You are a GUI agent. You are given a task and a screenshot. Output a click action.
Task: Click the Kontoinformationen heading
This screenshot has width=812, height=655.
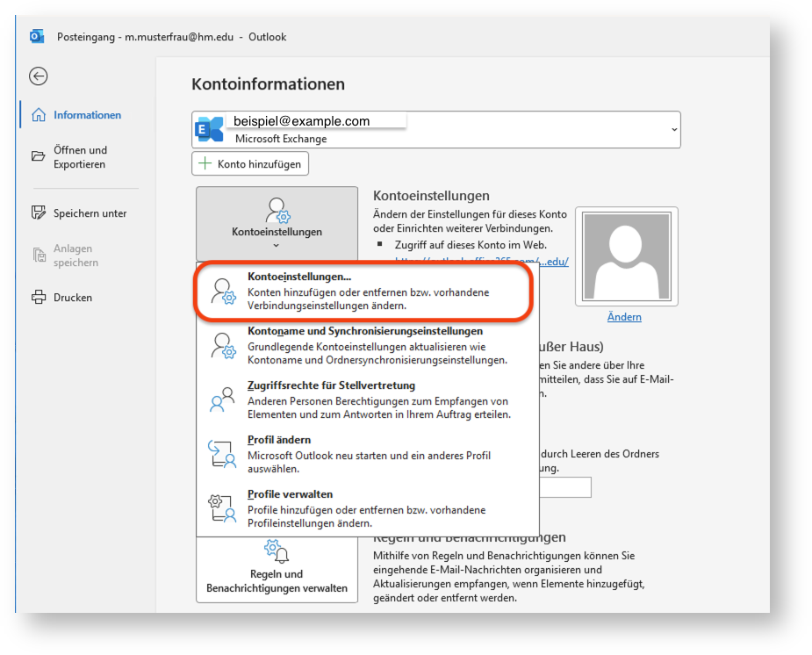click(x=269, y=84)
